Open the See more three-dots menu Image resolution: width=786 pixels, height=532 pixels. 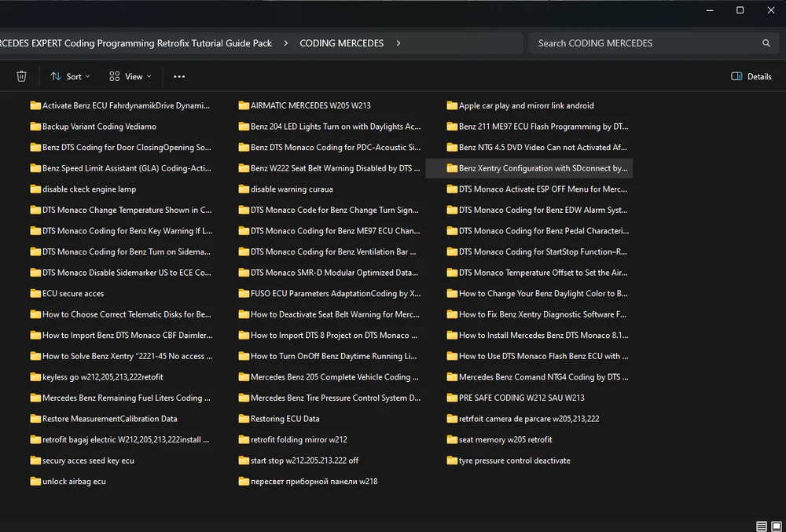click(x=179, y=76)
